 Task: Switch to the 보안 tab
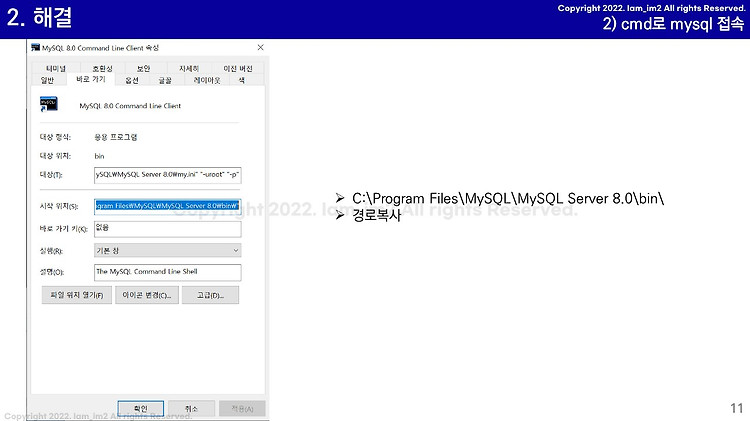143,68
